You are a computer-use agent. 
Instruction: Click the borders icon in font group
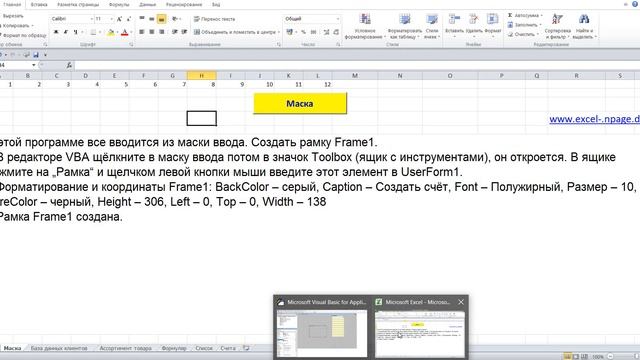93,32
